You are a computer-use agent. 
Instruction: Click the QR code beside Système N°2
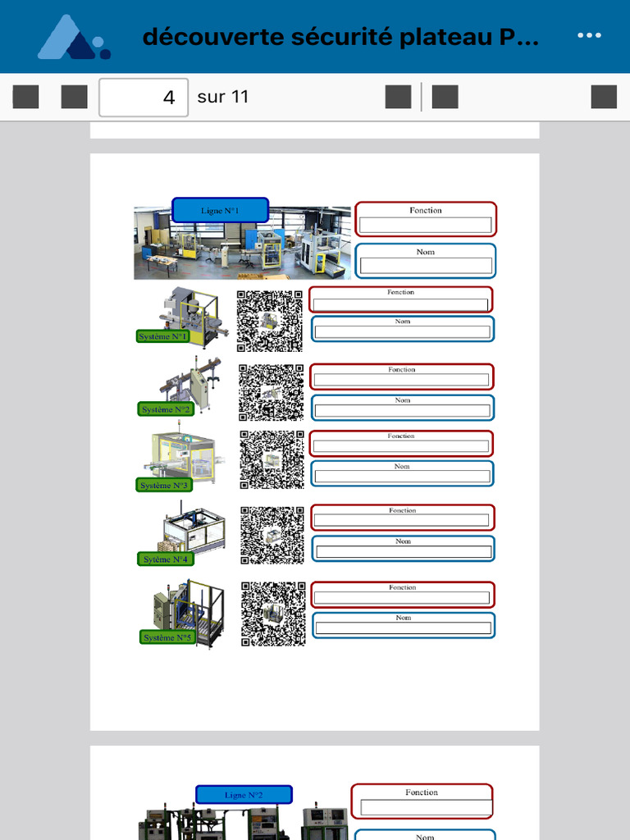click(271, 393)
